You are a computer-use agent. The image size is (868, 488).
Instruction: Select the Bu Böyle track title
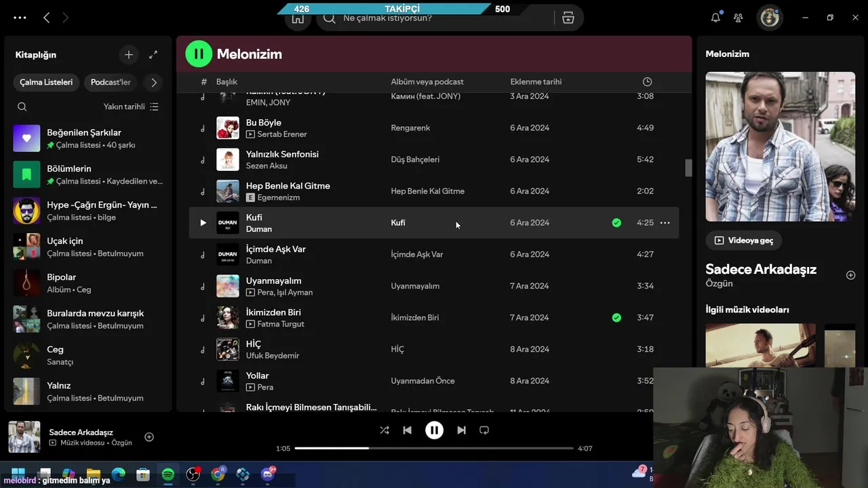coord(264,123)
